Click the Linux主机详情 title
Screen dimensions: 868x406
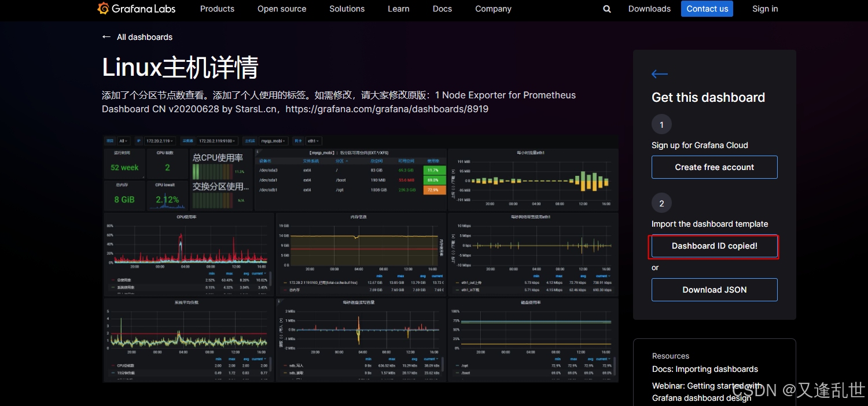pos(180,68)
